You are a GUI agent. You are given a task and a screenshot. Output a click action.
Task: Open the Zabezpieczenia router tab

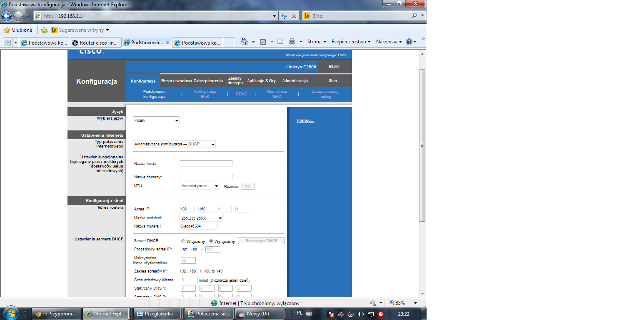pos(208,81)
